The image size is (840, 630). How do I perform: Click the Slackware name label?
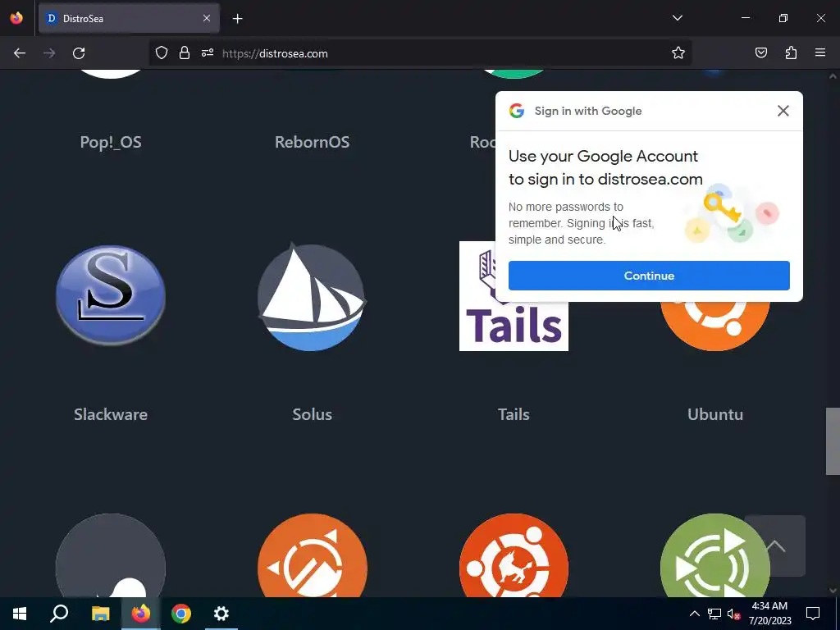[x=111, y=414]
